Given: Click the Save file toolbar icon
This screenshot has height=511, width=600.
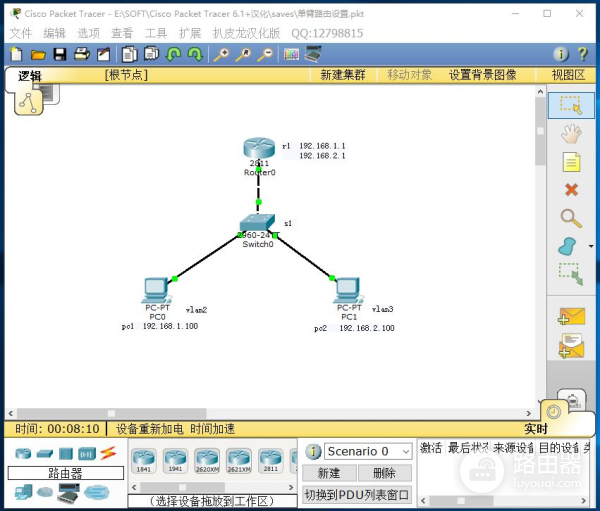Looking at the screenshot, I should pos(60,54).
